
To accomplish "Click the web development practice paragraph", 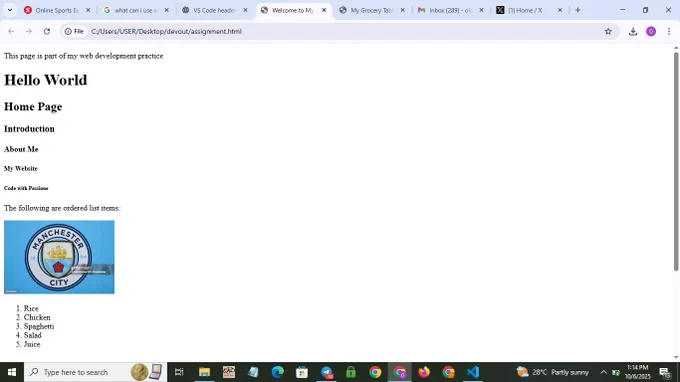I will 84,56.
